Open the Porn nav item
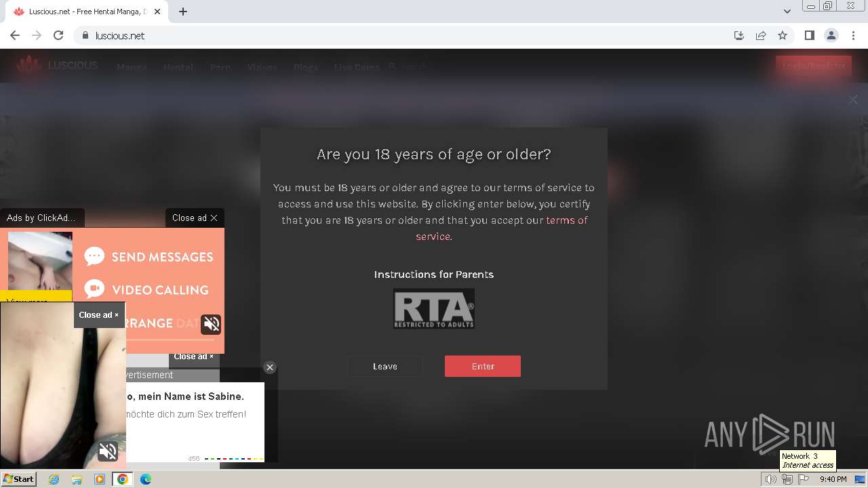The height and width of the screenshot is (488, 868). click(x=220, y=67)
